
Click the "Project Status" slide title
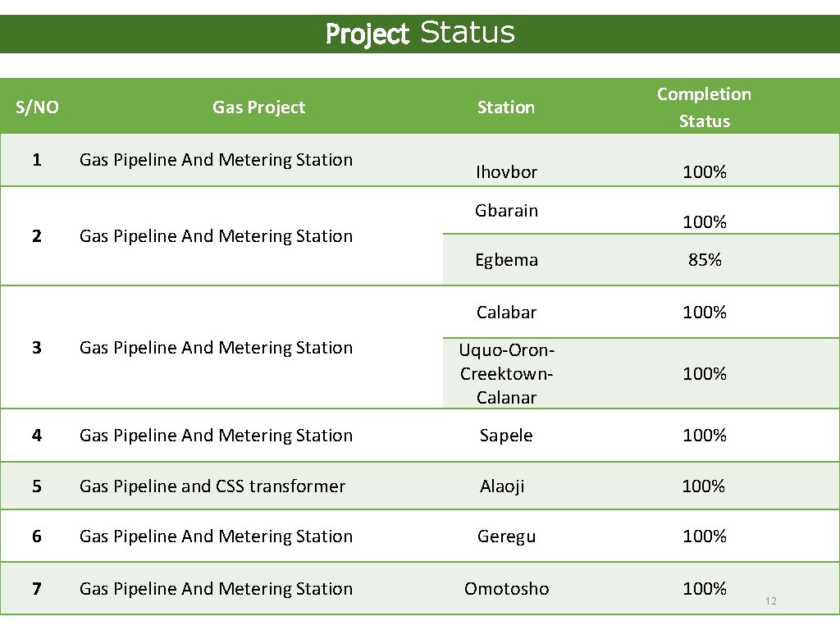(420, 34)
